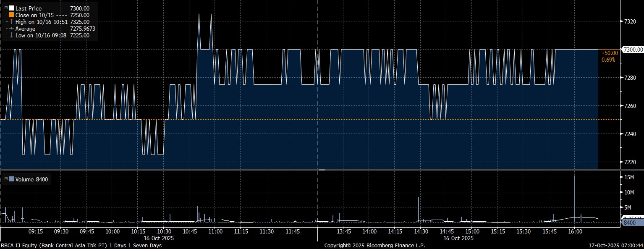Click the 8400 volume axis tag
644x249 pixels.
coord(632,222)
